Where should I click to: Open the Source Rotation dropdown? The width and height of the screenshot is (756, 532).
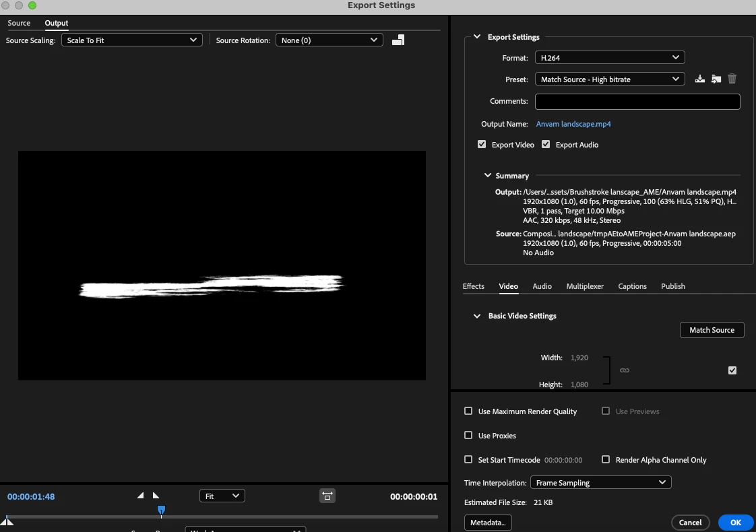tap(329, 40)
